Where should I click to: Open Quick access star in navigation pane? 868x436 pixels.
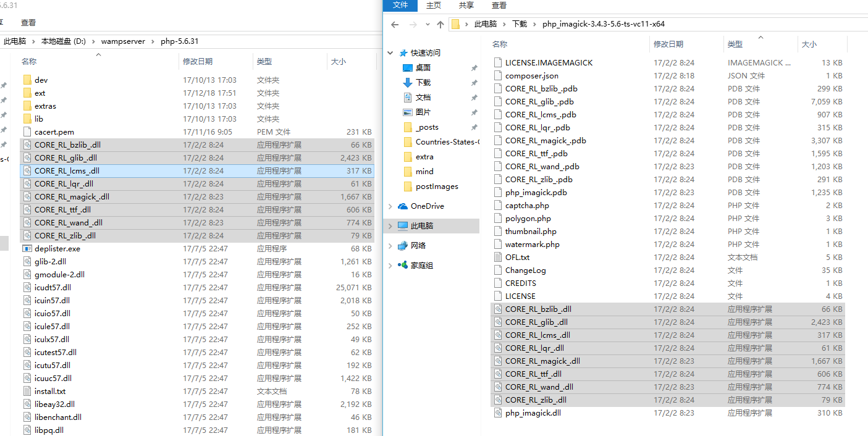coord(403,52)
